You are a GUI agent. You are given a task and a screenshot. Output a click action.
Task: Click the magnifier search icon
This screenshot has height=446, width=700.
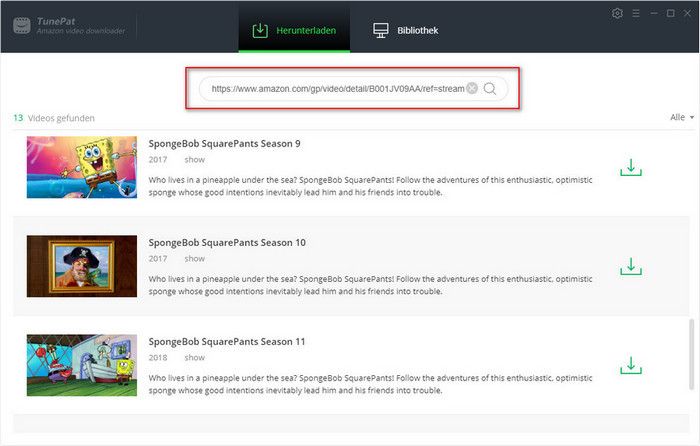490,89
